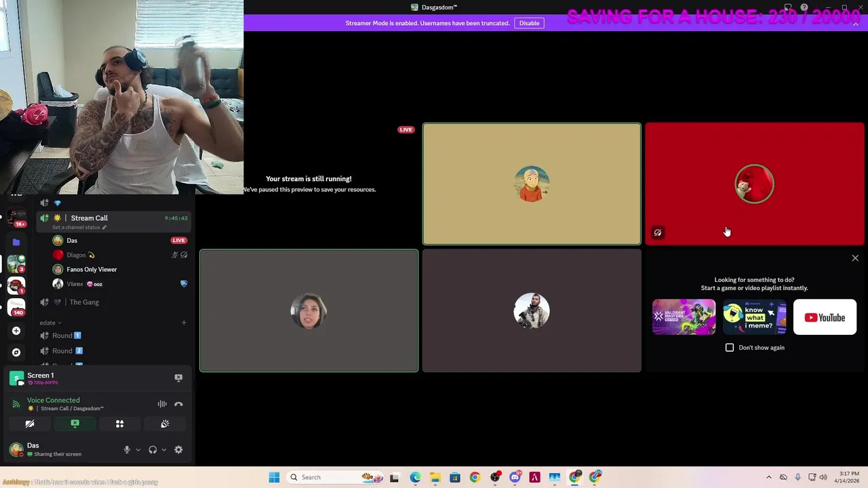Launch Microsoft Edge from taskbar

pyautogui.click(x=415, y=477)
